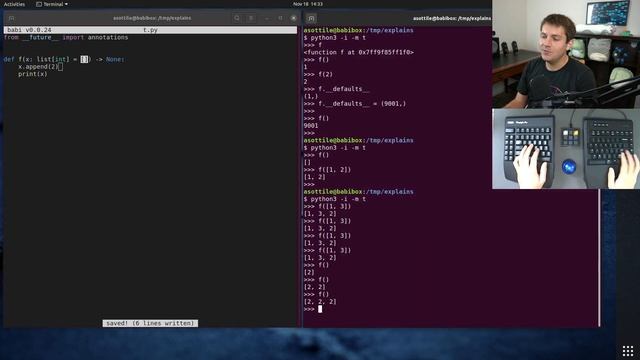Open the show applications grid
640x360 pixels.
point(628,351)
